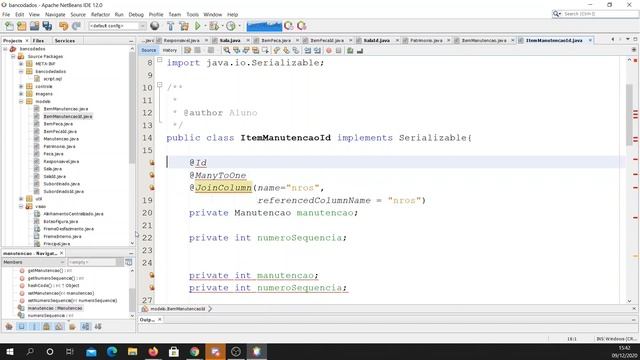
Task: Click the red Start Macro Recording icon
Action: pos(329,51)
